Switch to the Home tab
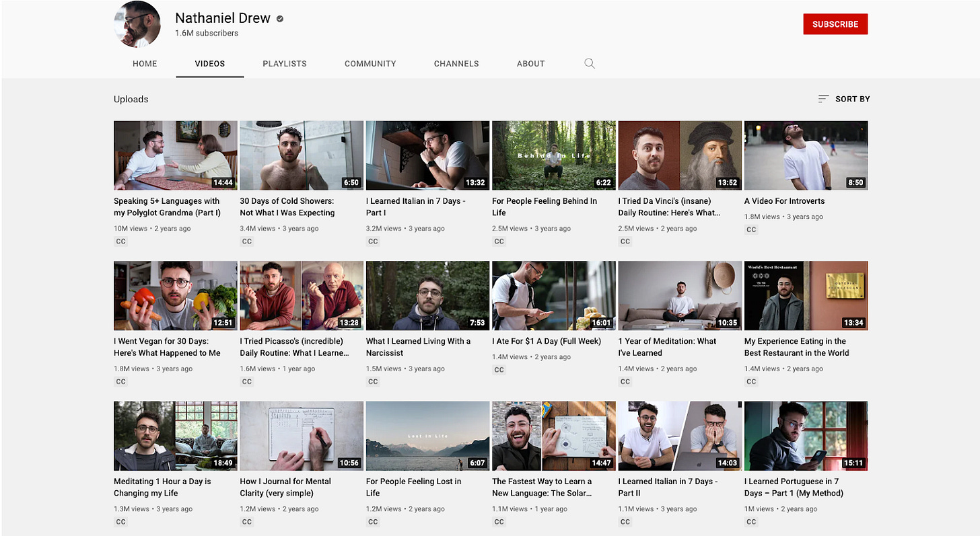 point(145,63)
